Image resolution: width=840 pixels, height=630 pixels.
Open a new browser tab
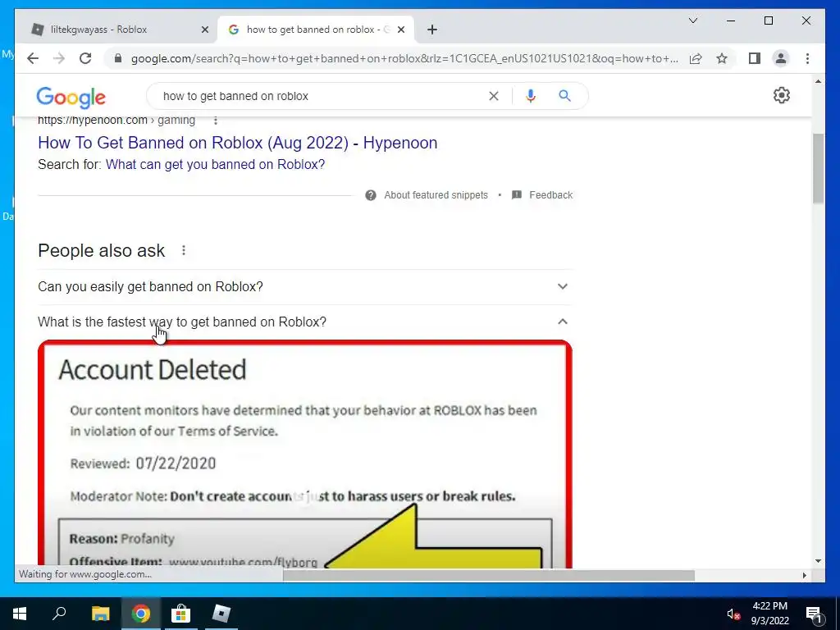pos(432,30)
